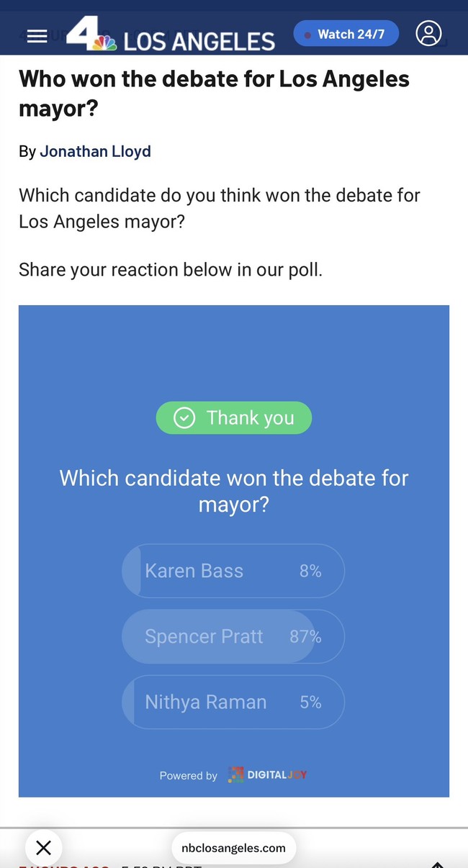Click the Digital Joy logo

coord(267,774)
